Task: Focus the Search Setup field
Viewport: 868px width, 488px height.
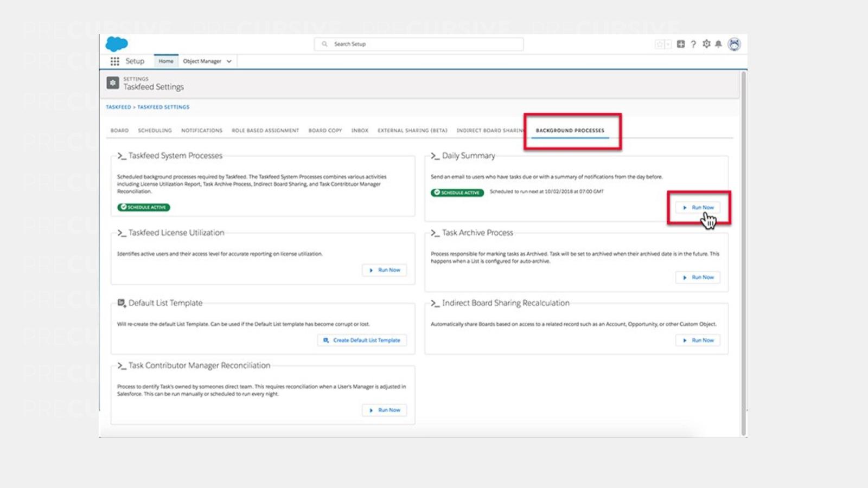Action: pyautogui.click(x=419, y=44)
